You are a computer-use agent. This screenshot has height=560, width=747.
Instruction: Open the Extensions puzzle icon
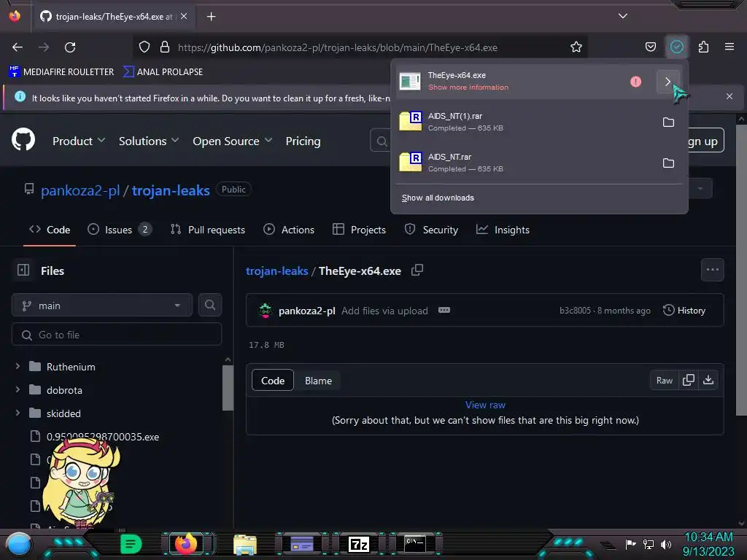pos(703,47)
